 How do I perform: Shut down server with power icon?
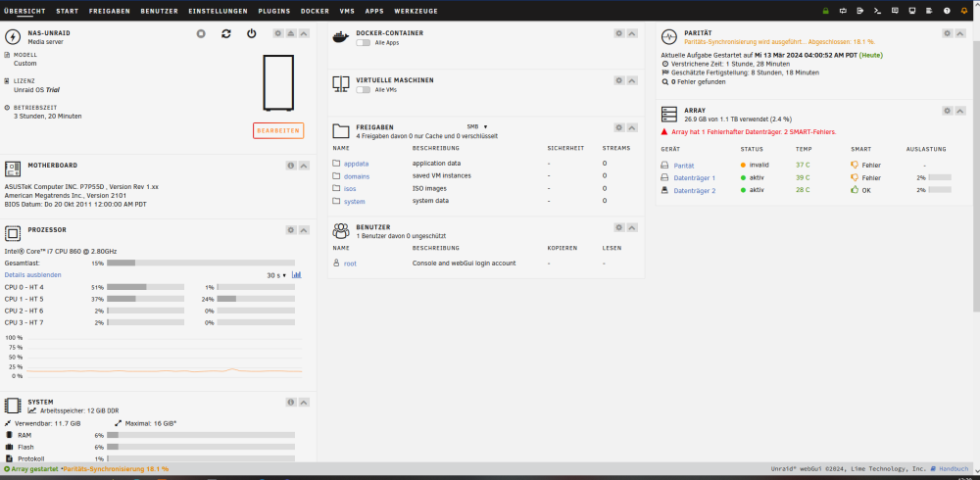pyautogui.click(x=251, y=33)
